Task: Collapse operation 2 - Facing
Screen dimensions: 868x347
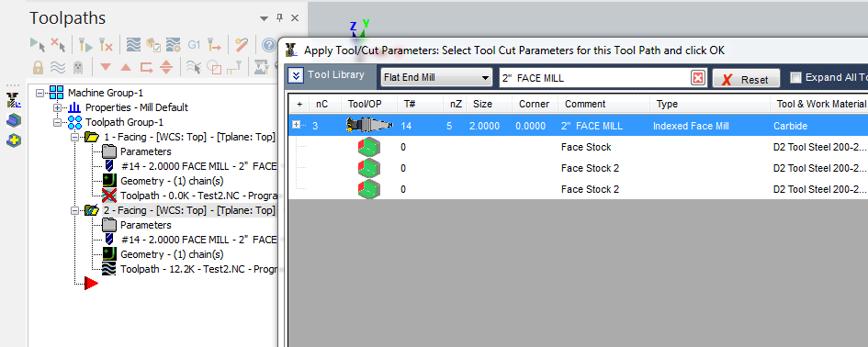Action: [x=74, y=210]
